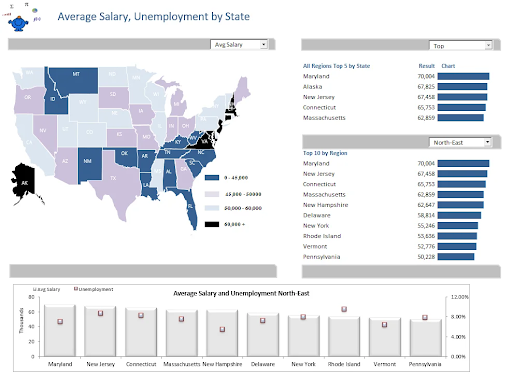The width and height of the screenshot is (512, 375).
Task: Click the Rhode Island unemployment marker
Action: [344, 309]
